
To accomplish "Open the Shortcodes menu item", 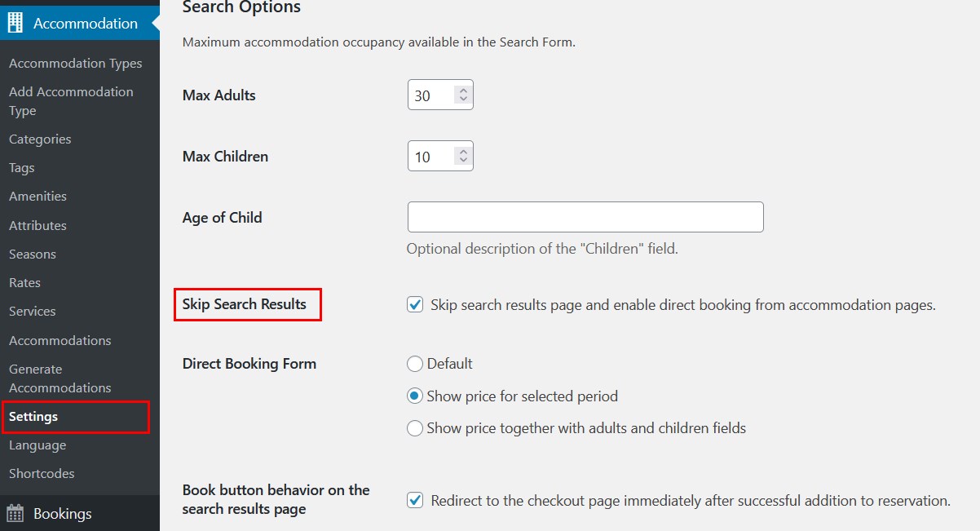I will (42, 474).
